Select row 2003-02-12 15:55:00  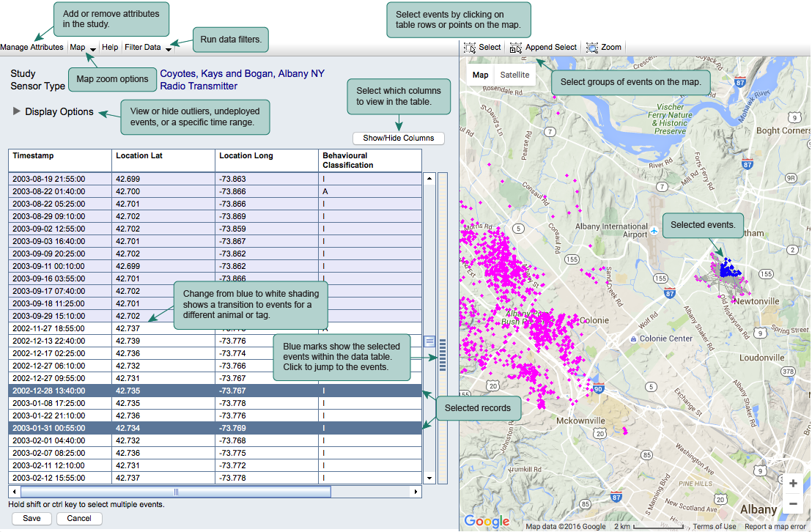coord(215,478)
